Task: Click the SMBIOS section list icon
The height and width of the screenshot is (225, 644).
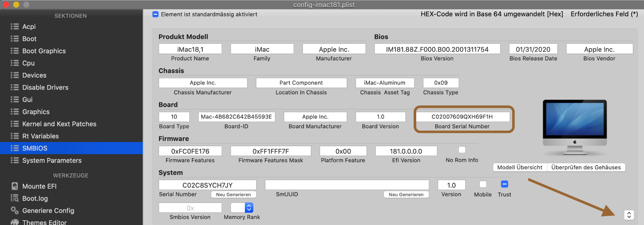Action: pyautogui.click(x=14, y=148)
